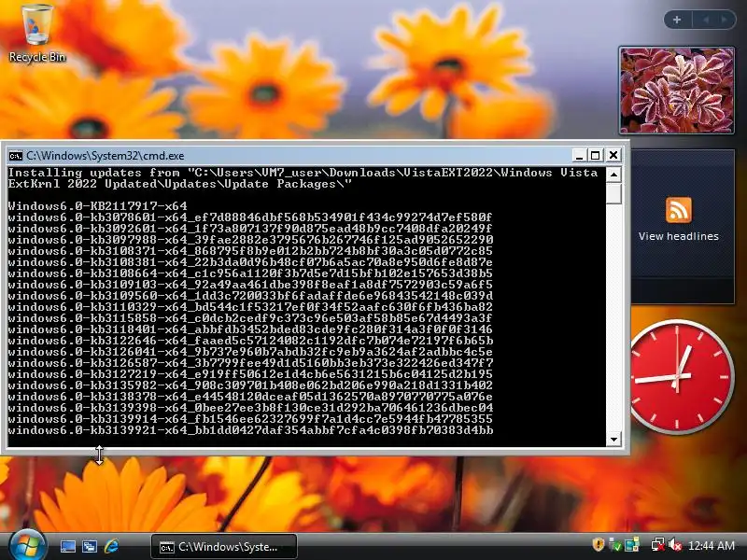The image size is (747, 560).
Task: Click the 'Installing updates from' line
Action: (x=303, y=173)
